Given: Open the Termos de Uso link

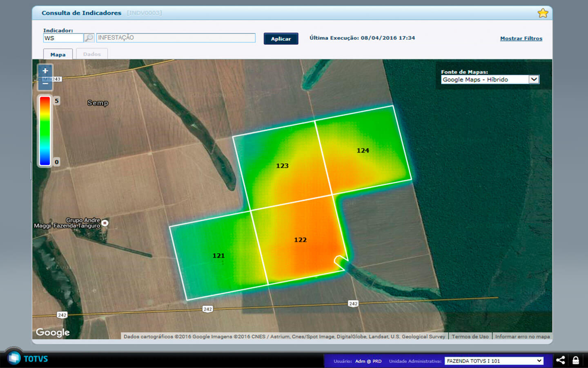Looking at the screenshot, I should pyautogui.click(x=470, y=337).
